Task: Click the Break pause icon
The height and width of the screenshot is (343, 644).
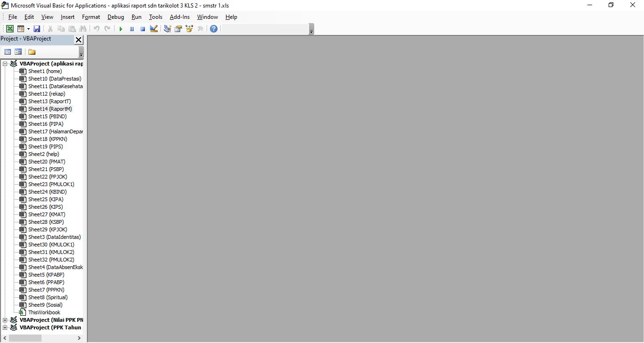Action: 132,29
